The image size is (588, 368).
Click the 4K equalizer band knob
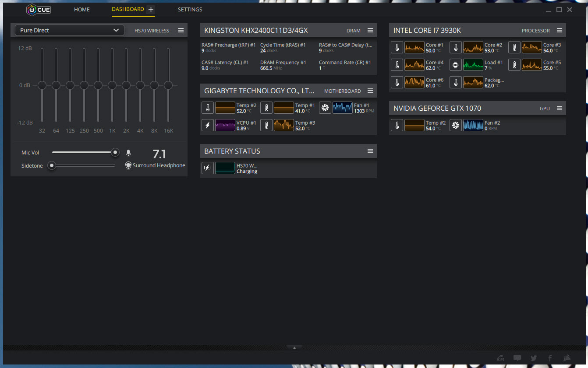[x=140, y=85]
